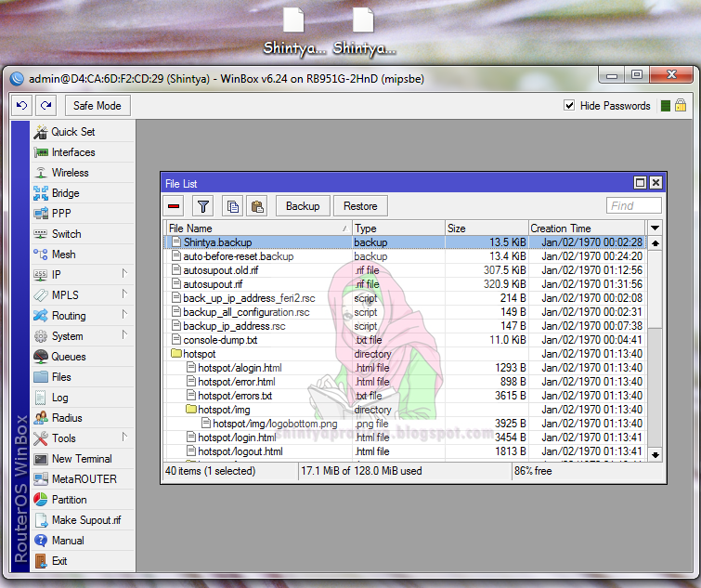
Task: Click the Find input field
Action: (634, 205)
